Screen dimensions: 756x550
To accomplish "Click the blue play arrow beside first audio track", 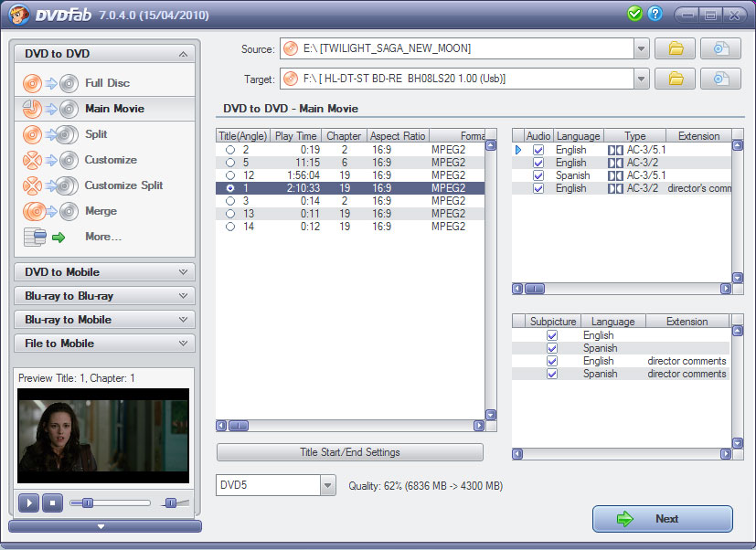I will point(518,150).
